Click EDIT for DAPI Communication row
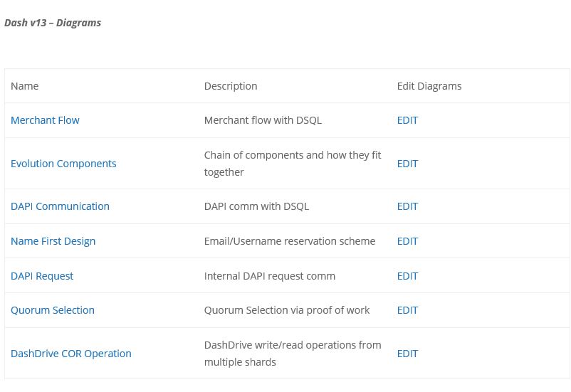The image size is (571, 392). 407,206
